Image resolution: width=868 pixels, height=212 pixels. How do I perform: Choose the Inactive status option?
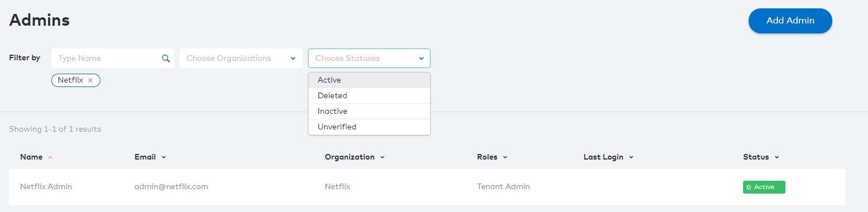coord(369,112)
